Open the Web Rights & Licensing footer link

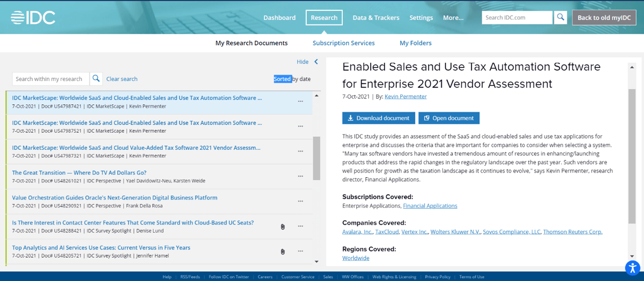click(394, 277)
